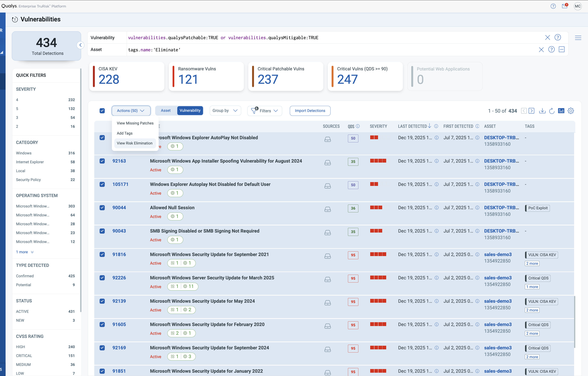Click the download results icon
This screenshot has width=588, height=376.
542,111
